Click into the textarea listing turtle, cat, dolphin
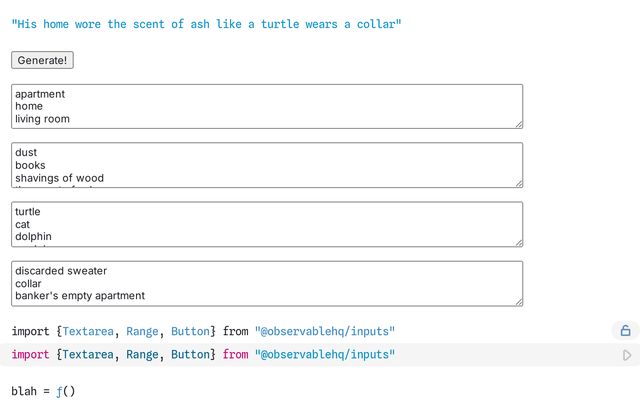Screen dimensions: 640x400 (x=300, y=224)
